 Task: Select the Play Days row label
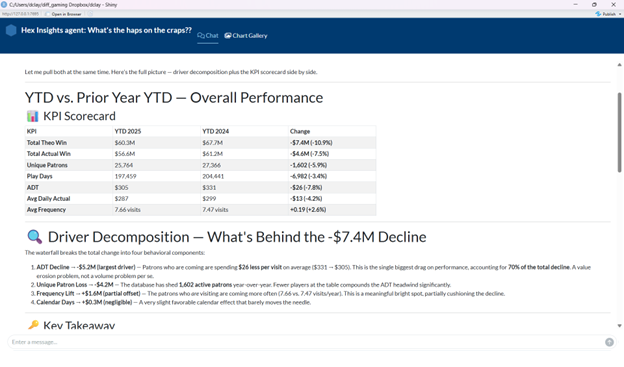39,176
